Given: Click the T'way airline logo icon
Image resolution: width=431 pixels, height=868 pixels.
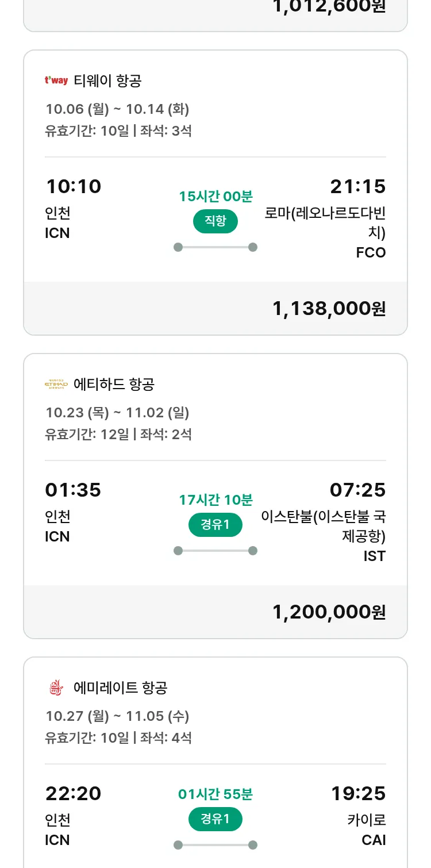Looking at the screenshot, I should (56, 80).
